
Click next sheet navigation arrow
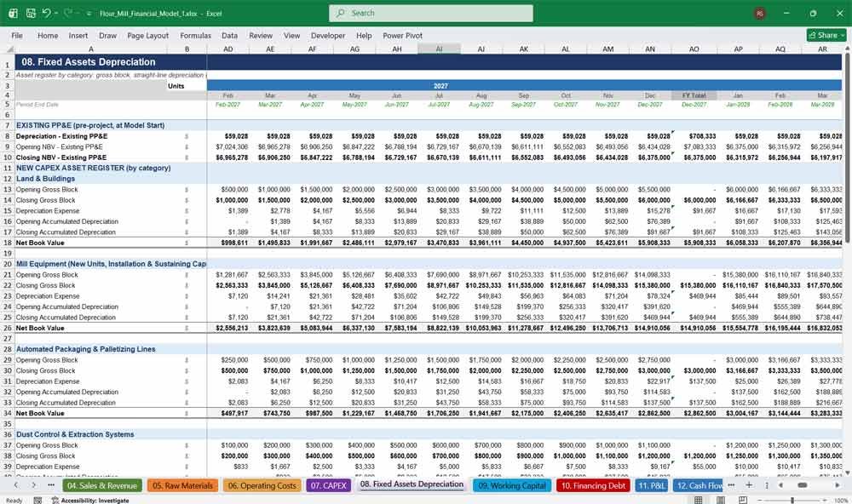(x=34, y=485)
